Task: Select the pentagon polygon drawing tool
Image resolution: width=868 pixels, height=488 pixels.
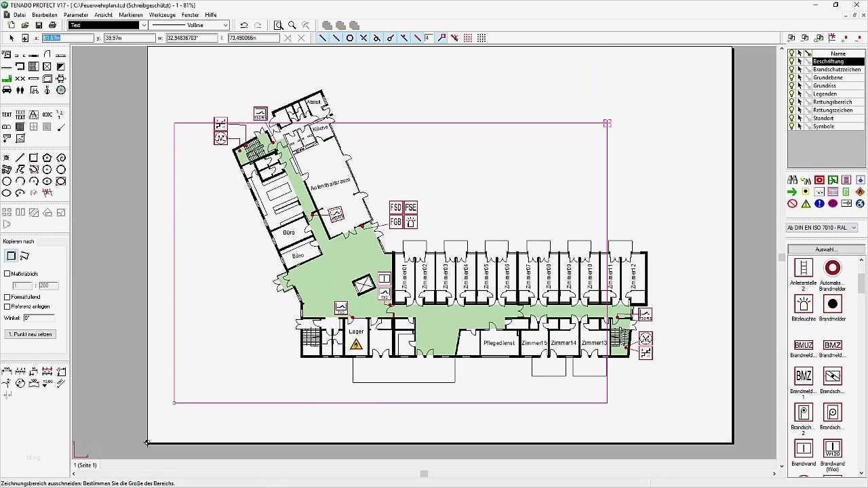Action: (47, 158)
